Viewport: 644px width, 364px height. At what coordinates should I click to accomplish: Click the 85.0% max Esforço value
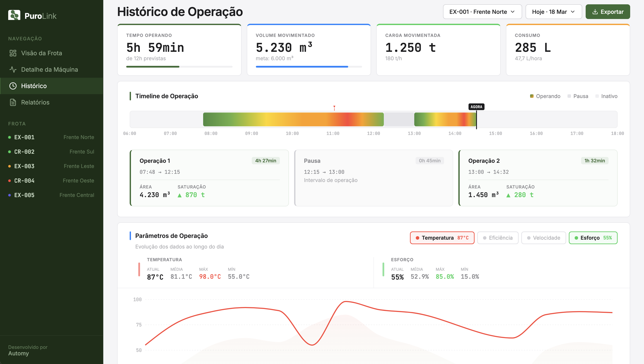(x=445, y=277)
